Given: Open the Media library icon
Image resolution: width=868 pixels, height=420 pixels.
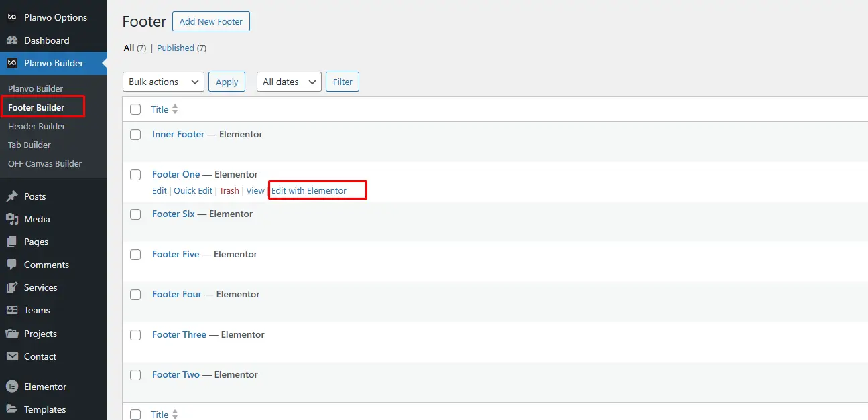Looking at the screenshot, I should pyautogui.click(x=11, y=219).
